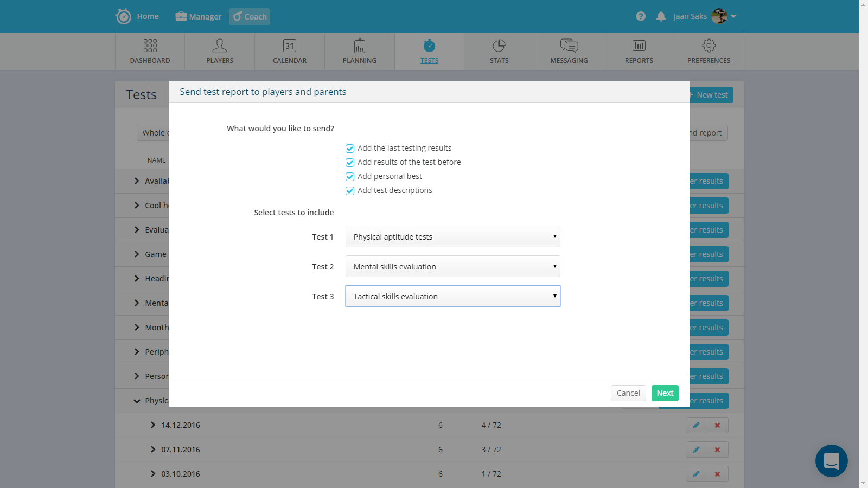Click the notifications bell icon
The width and height of the screenshot is (868, 488).
[661, 16]
